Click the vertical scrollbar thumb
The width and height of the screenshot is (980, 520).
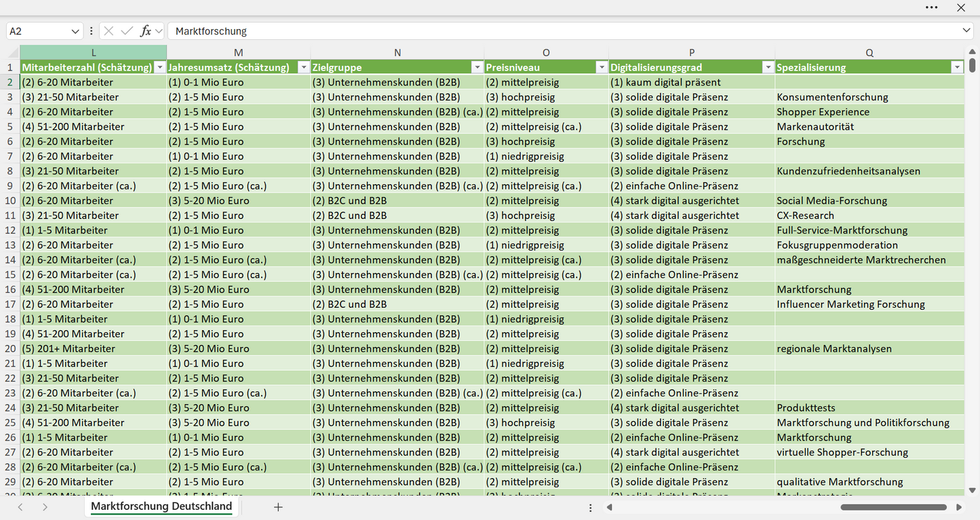pyautogui.click(x=973, y=65)
